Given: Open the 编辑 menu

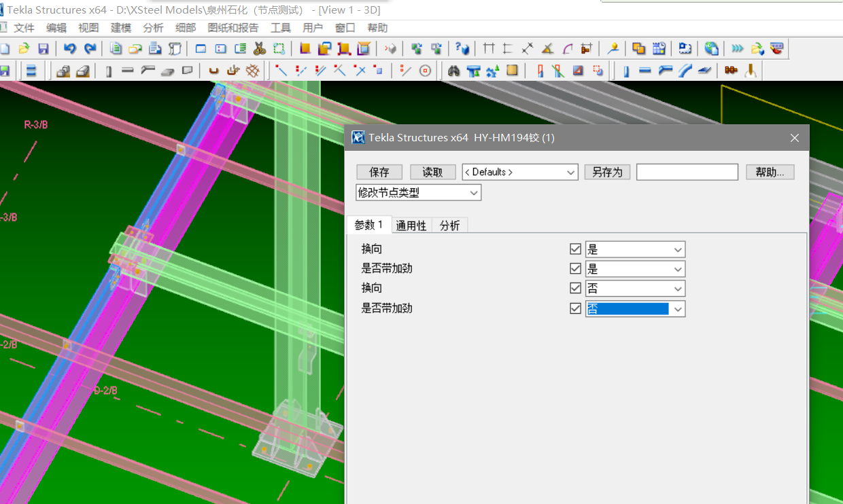Looking at the screenshot, I should coord(56,28).
